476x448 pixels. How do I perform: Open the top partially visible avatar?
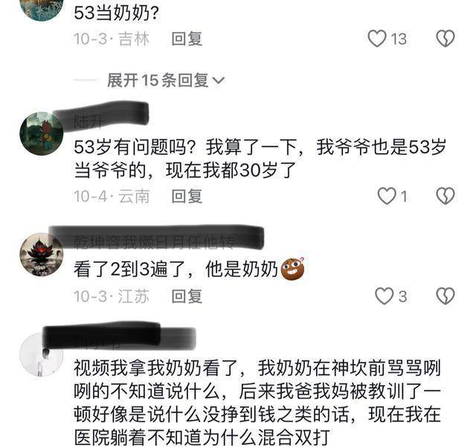click(42, 9)
